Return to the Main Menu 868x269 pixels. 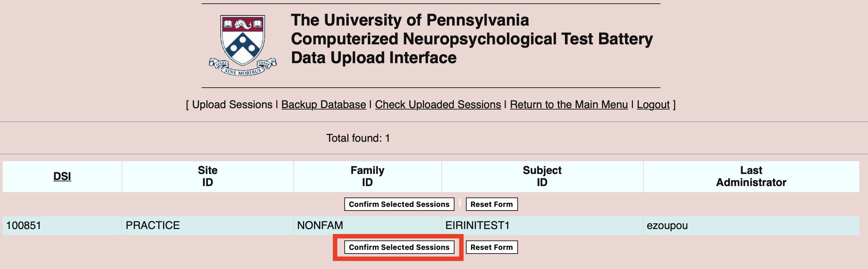[569, 105]
